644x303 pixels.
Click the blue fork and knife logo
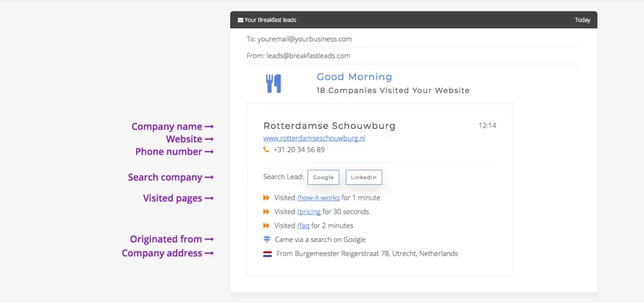tap(274, 84)
